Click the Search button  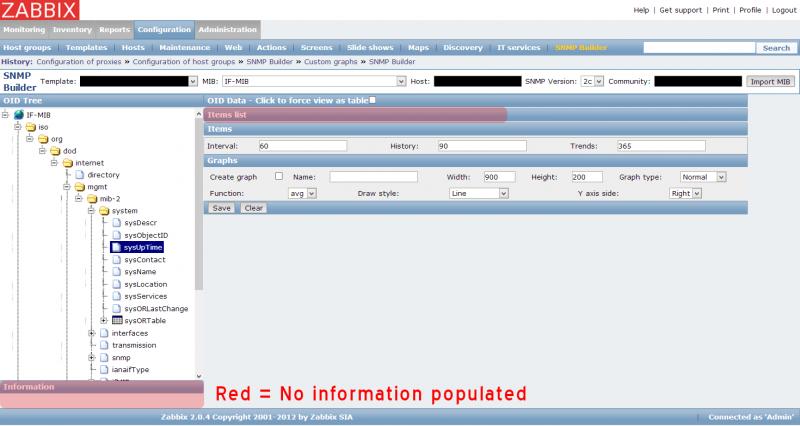pos(776,48)
